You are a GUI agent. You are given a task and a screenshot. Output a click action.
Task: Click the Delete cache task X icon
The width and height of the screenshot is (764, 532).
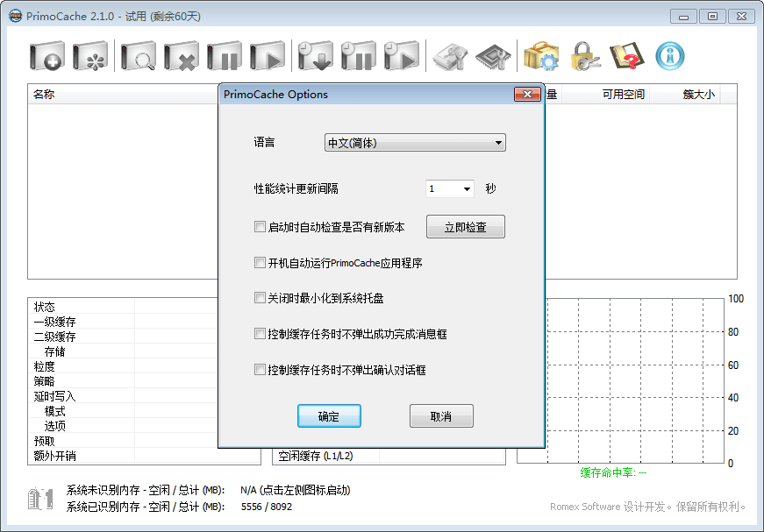point(182,56)
